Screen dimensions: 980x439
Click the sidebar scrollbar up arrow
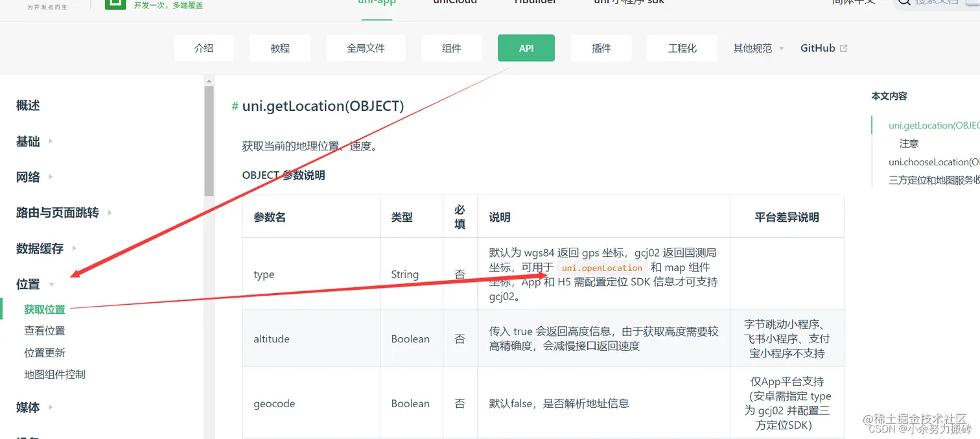click(x=209, y=81)
